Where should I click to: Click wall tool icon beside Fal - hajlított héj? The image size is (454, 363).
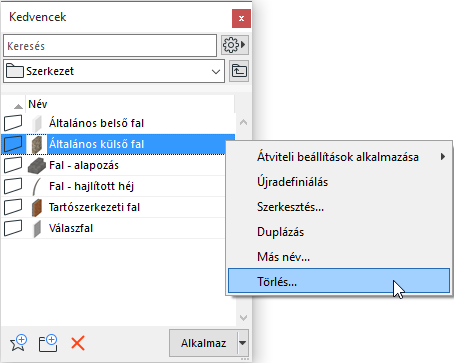[x=13, y=186]
